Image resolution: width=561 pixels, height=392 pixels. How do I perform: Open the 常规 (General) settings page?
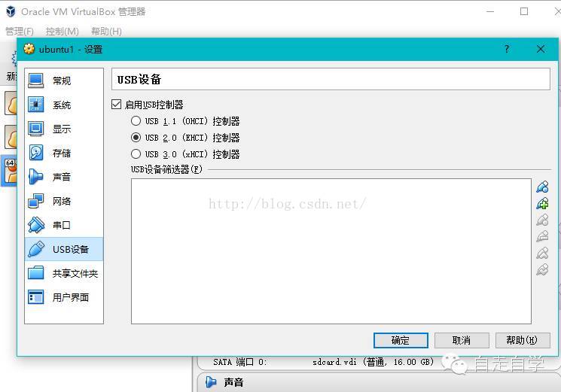click(x=64, y=81)
